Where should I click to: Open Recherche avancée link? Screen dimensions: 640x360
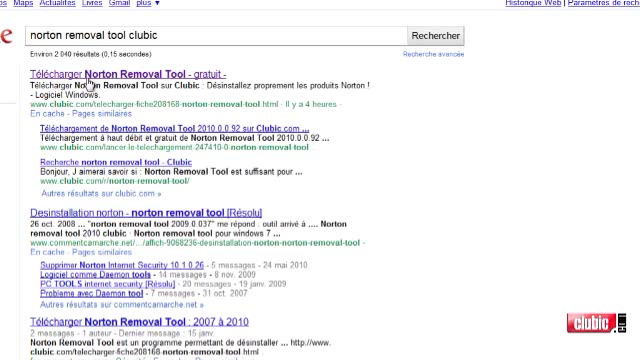(433, 54)
